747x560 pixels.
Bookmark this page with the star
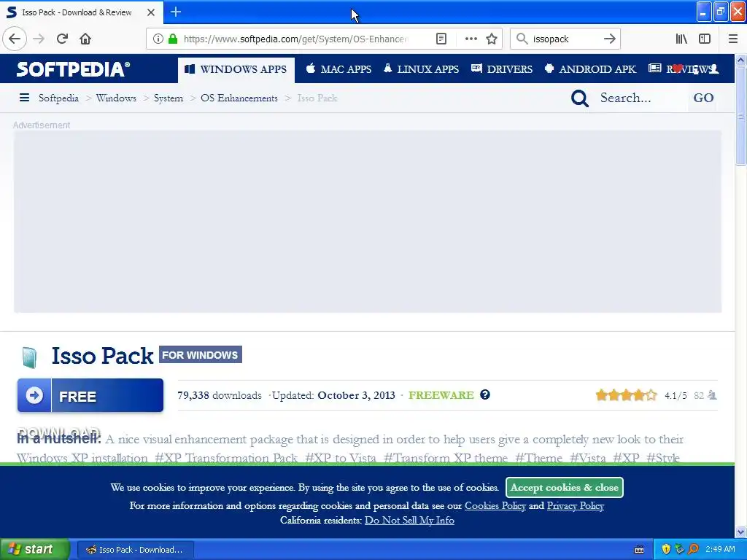(492, 39)
